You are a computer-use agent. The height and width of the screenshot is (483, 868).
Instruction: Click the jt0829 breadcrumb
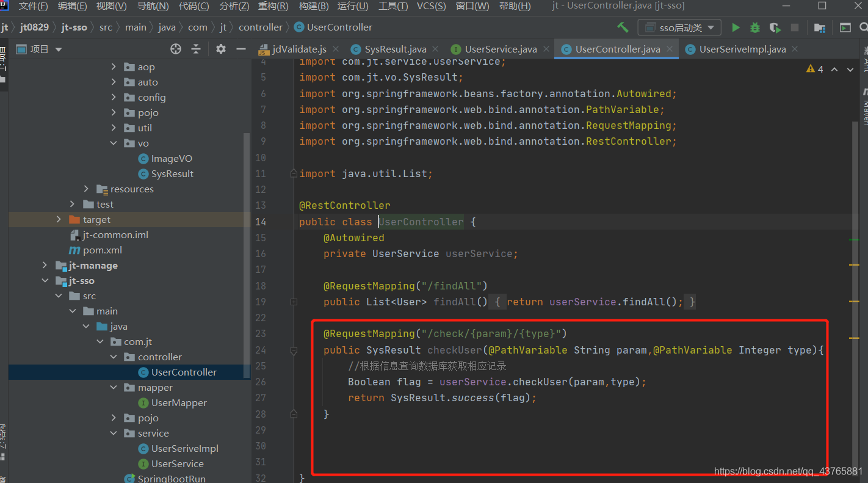point(34,27)
